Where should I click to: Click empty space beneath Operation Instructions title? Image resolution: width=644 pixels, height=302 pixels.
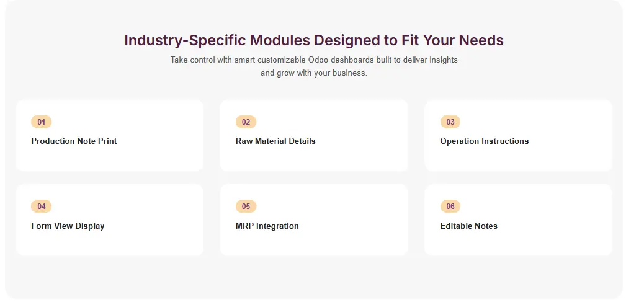[x=518, y=158]
